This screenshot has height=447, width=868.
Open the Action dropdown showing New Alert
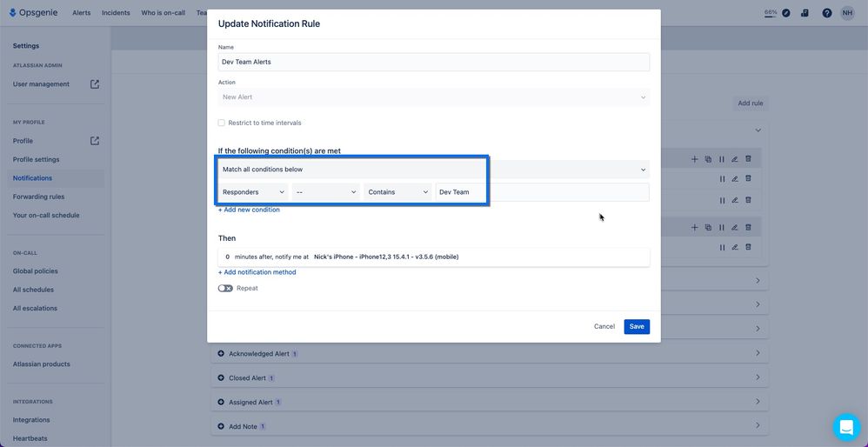point(433,97)
